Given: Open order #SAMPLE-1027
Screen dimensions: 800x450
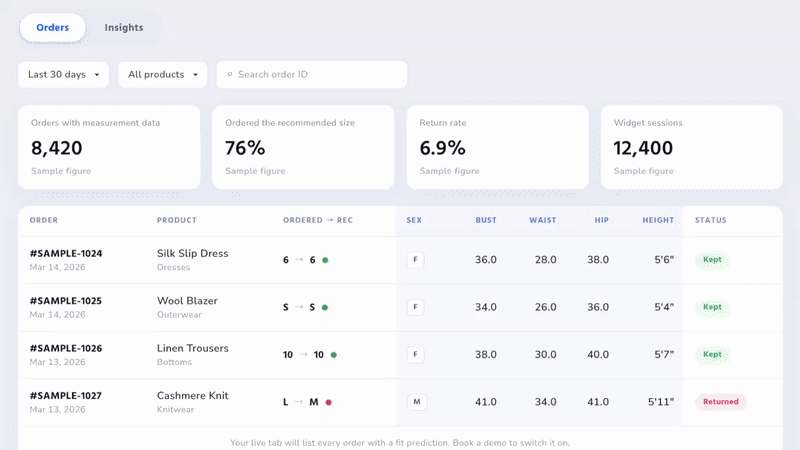Looking at the screenshot, I should pyautogui.click(x=66, y=396).
